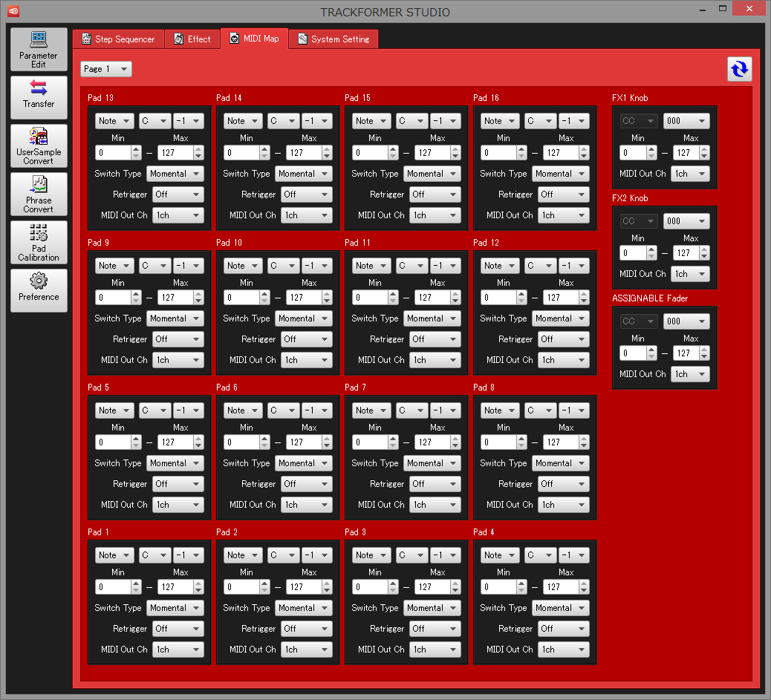Open Pad 8 note name C dropdown
The image size is (771, 700).
[x=541, y=410]
